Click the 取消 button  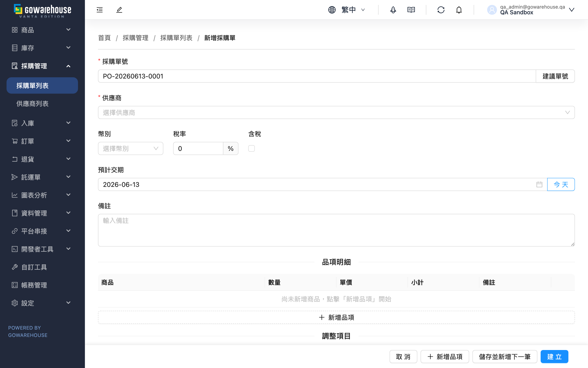pyautogui.click(x=403, y=357)
